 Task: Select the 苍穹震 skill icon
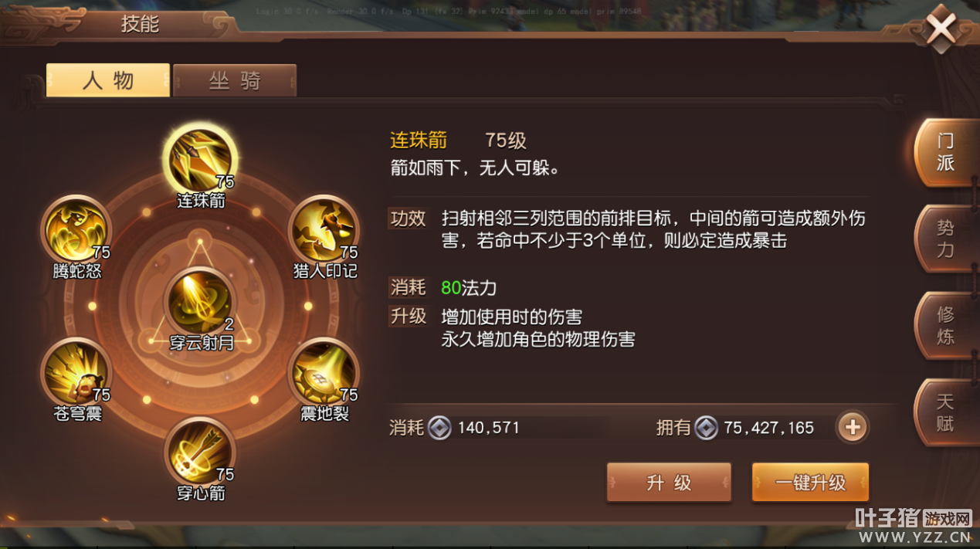point(76,372)
